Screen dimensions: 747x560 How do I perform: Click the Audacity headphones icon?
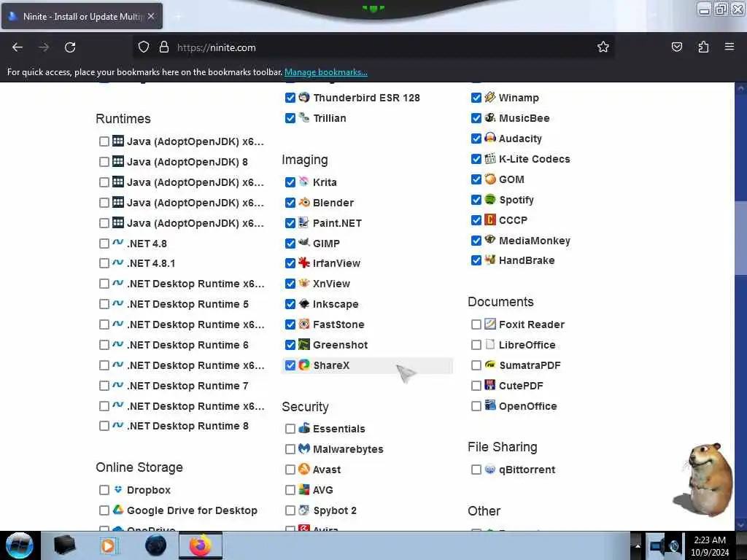490,138
